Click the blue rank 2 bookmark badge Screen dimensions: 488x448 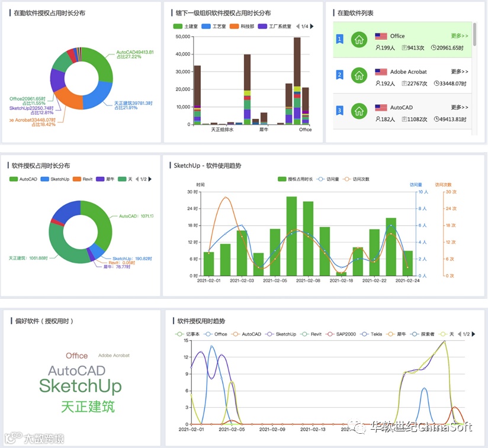pyautogui.click(x=339, y=75)
